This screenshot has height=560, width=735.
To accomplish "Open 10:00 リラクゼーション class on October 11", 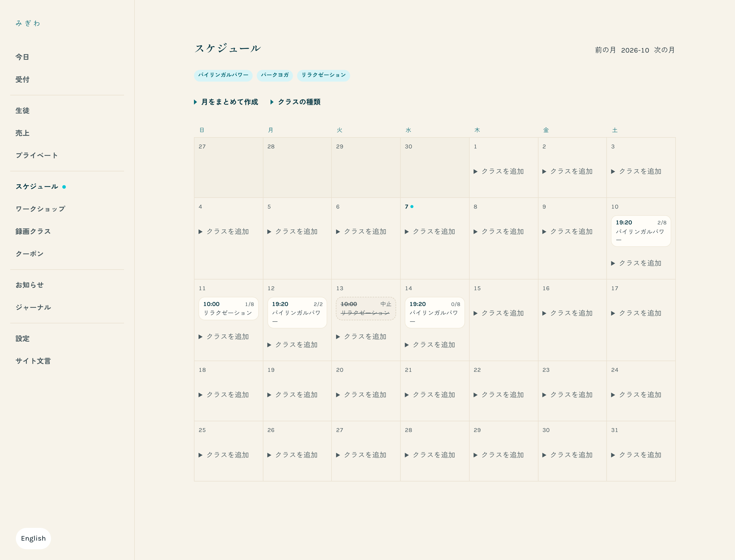I will [x=229, y=309].
